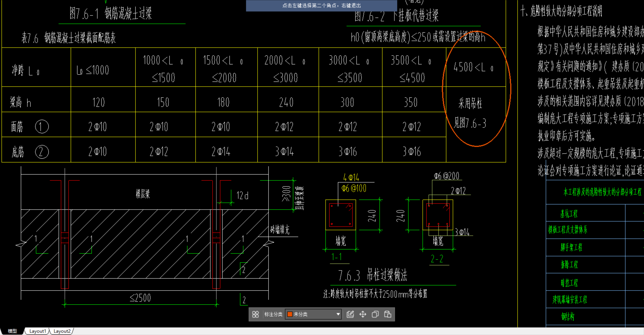Viewport: 644px width, 335px height.
Task: Open the 未分类 annotation category dropdown
Action: [x=313, y=314]
